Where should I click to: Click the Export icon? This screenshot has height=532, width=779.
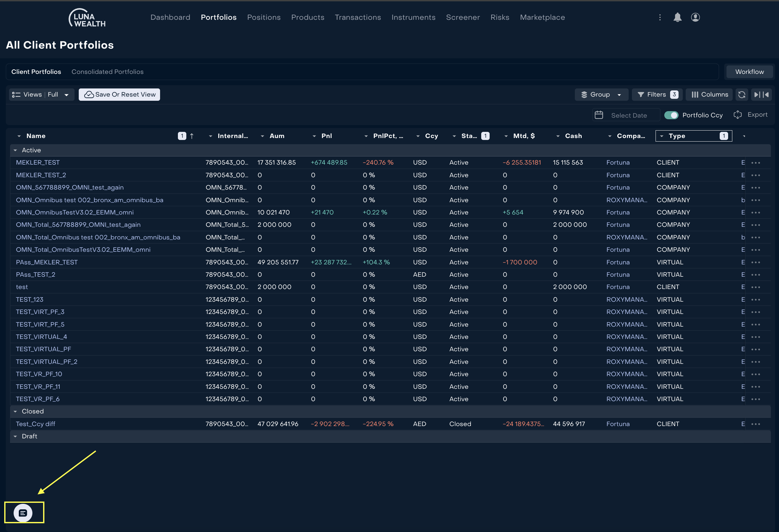pyautogui.click(x=738, y=115)
